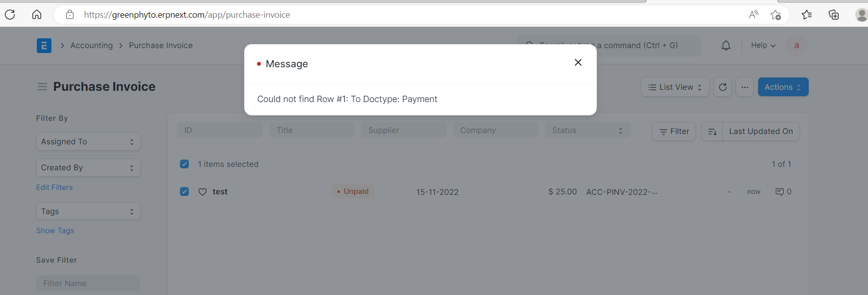Refresh the invoice list with the reload icon
Viewport: 868px width, 295px height.
coord(722,87)
